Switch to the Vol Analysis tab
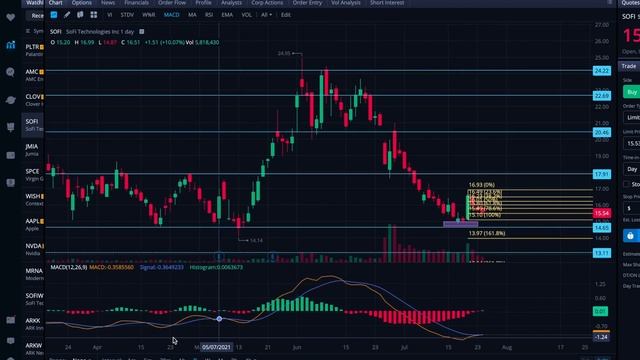This screenshot has width=640, height=360. (x=346, y=3)
